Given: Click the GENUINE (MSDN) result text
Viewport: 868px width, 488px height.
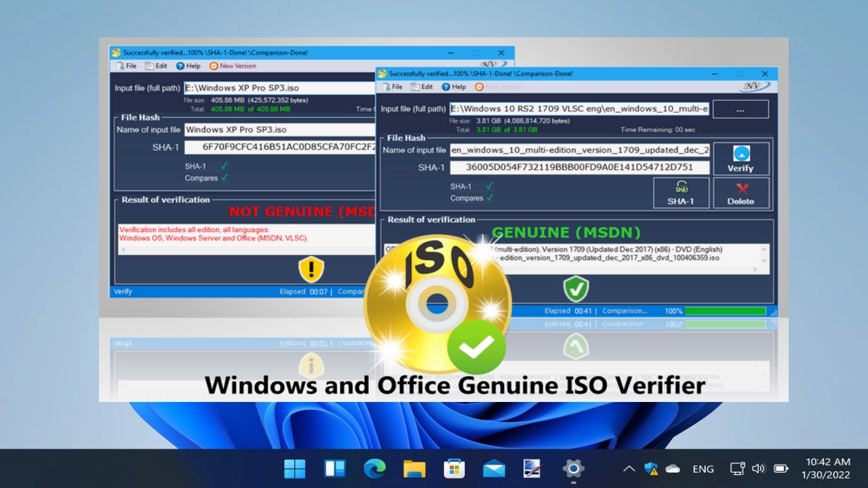Looking at the screenshot, I should pos(566,232).
